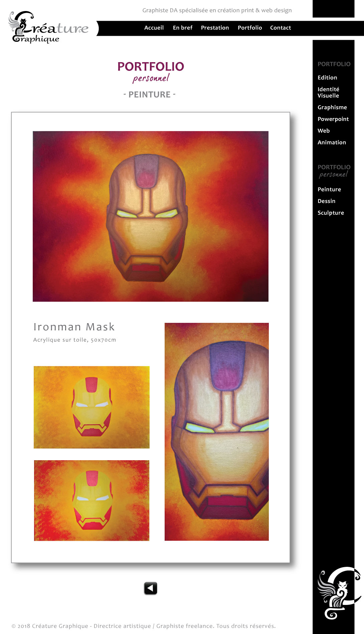Select Identité Visuelle in the sidebar
This screenshot has height=634, width=364.
pos(329,92)
